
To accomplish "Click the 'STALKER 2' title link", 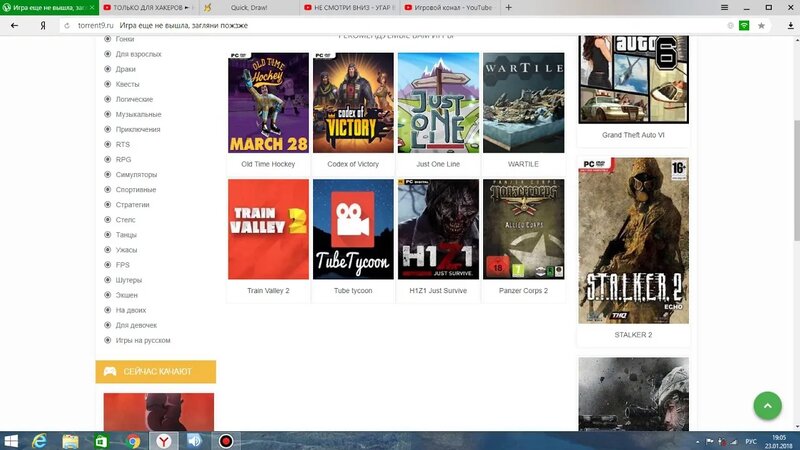I will (x=633, y=335).
